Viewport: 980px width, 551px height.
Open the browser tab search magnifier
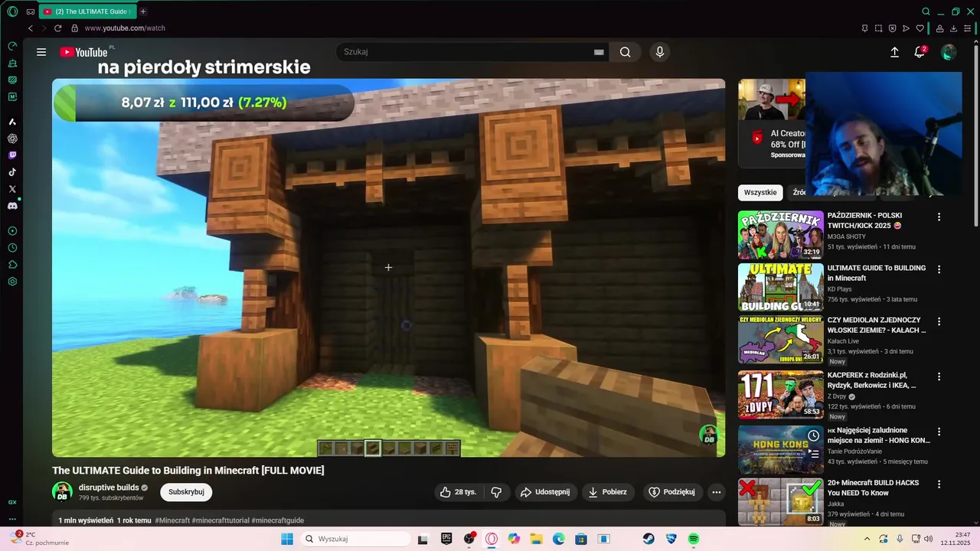pyautogui.click(x=926, y=11)
